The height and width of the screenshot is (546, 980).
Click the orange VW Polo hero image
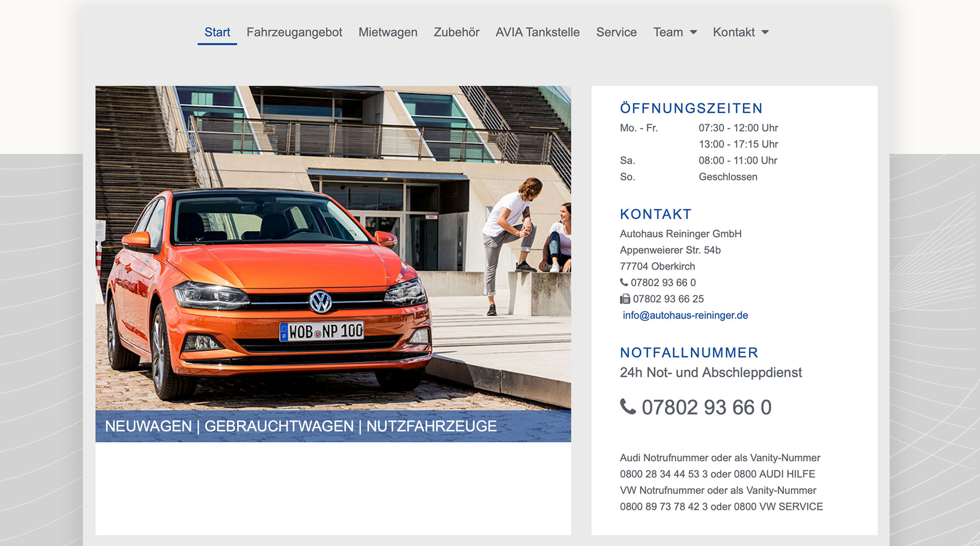tap(333, 248)
